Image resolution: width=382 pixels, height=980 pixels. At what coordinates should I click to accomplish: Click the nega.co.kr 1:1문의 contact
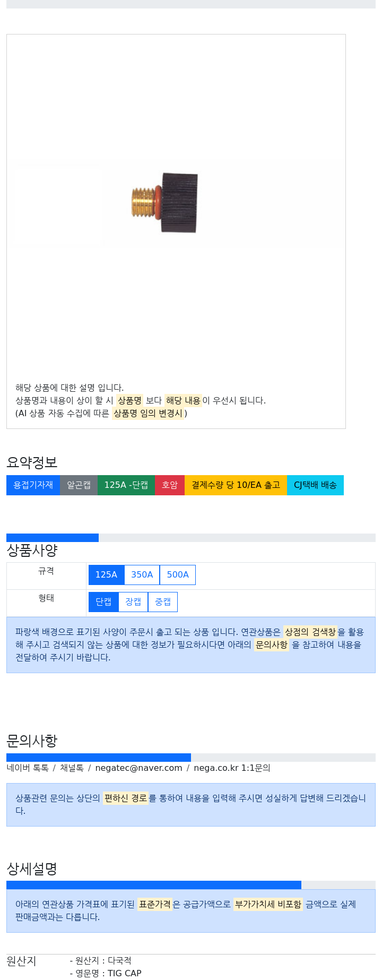[232, 768]
